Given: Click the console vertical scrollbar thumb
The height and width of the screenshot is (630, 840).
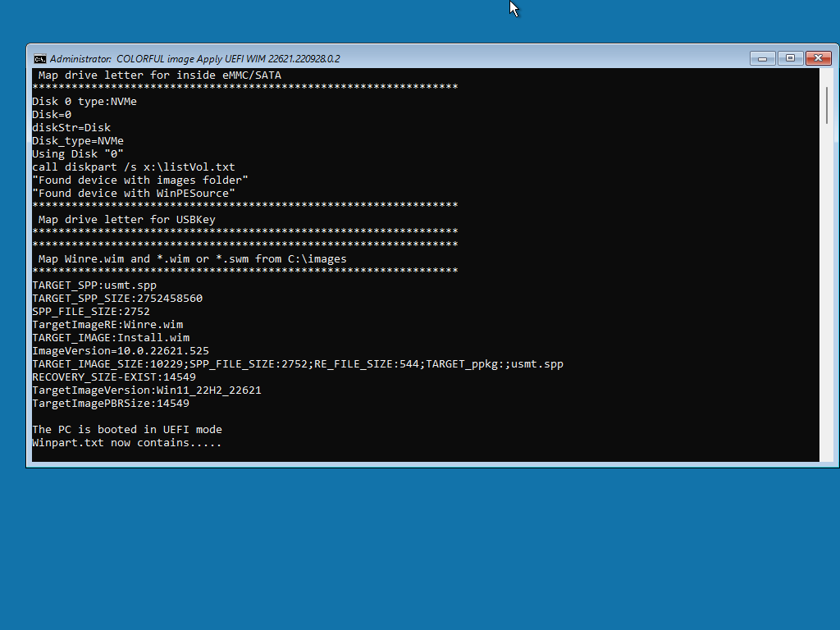Looking at the screenshot, I should [827, 106].
